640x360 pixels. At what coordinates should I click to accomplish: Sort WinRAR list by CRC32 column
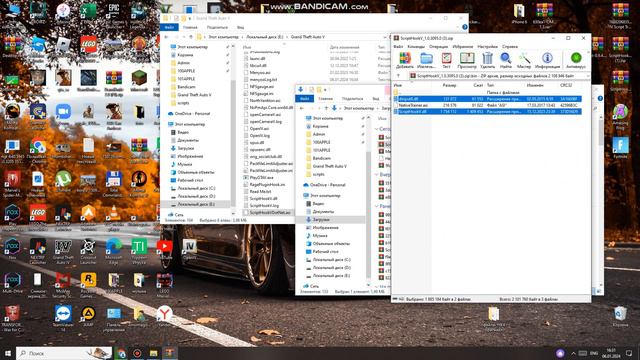(x=566, y=85)
